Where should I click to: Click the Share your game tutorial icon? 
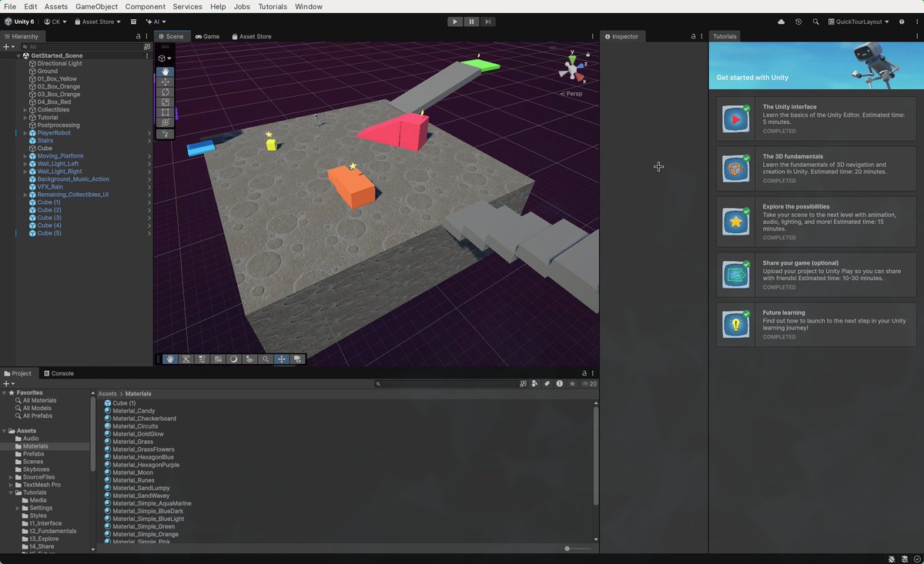coord(737,275)
